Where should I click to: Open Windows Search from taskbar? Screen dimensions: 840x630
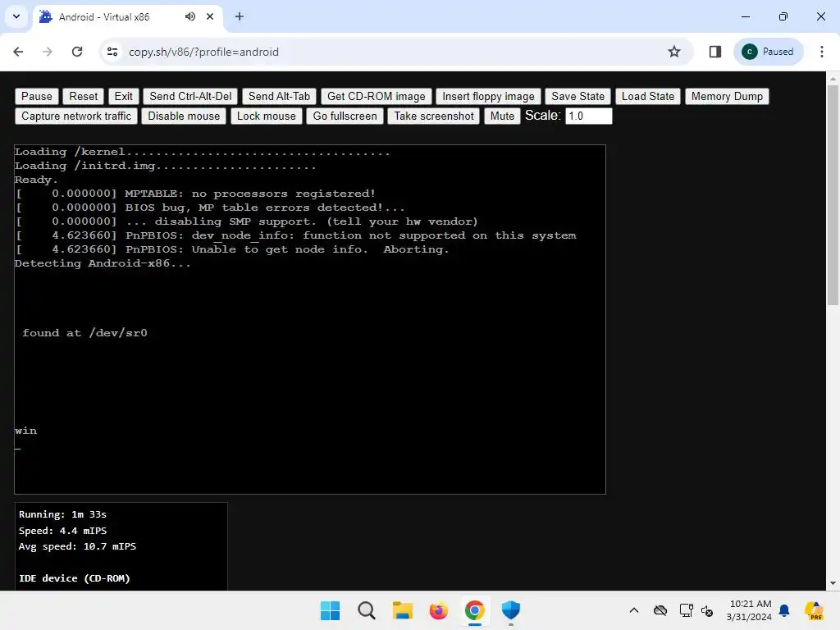pos(367,610)
